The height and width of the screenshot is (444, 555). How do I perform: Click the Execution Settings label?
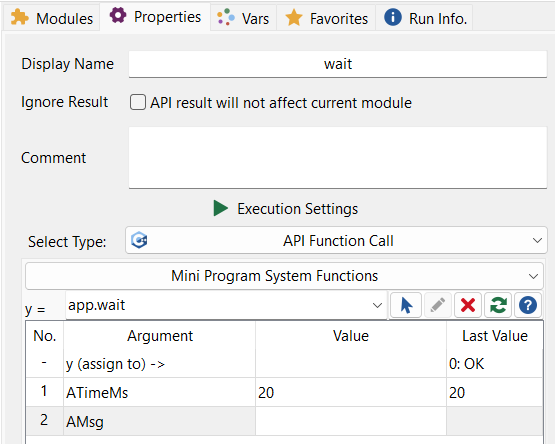(297, 209)
